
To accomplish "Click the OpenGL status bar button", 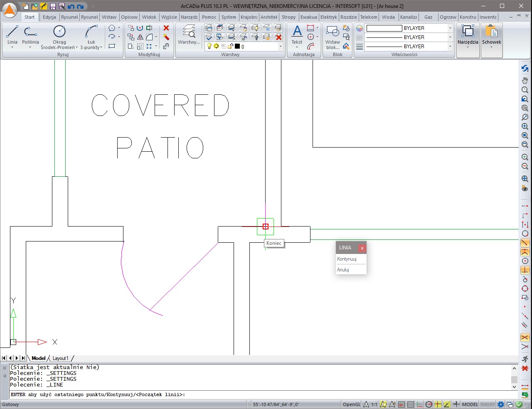I will [352, 404].
